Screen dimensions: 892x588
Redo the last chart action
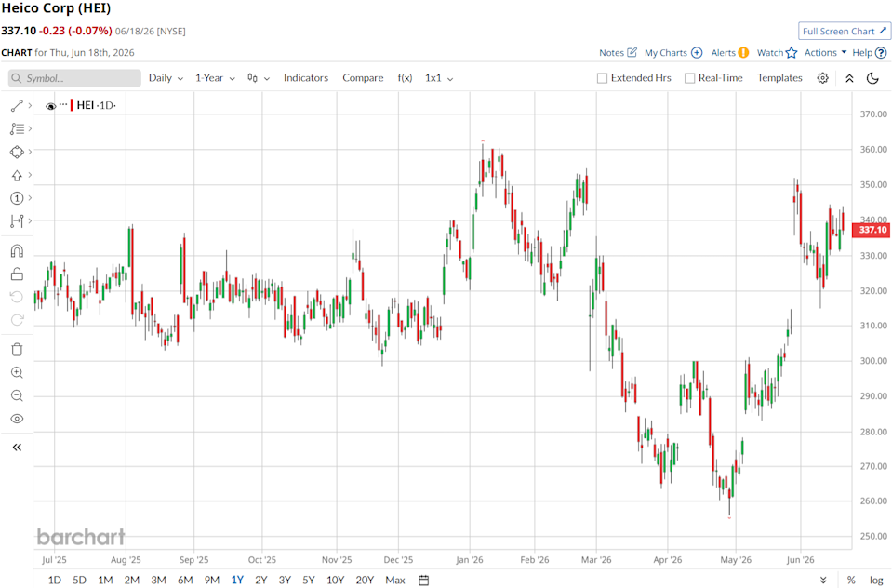[17, 320]
